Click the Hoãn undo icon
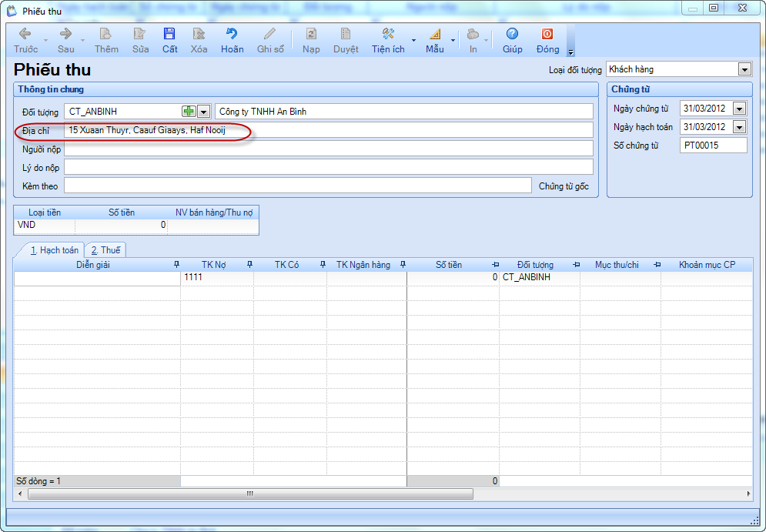 click(231, 35)
